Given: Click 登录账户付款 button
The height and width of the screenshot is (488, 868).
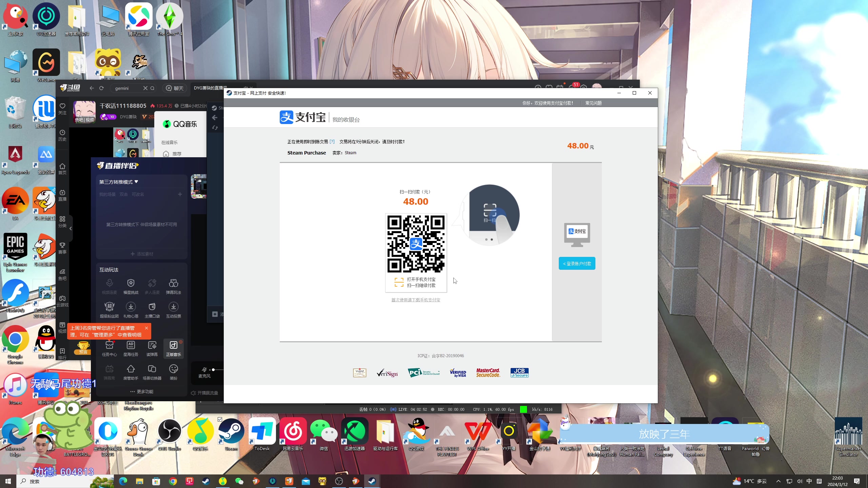Looking at the screenshot, I should tap(577, 264).
